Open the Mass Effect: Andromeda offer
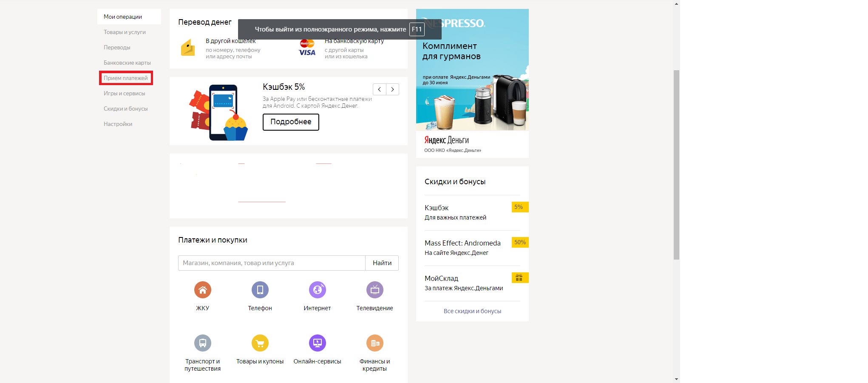868x383 pixels. pos(472,248)
